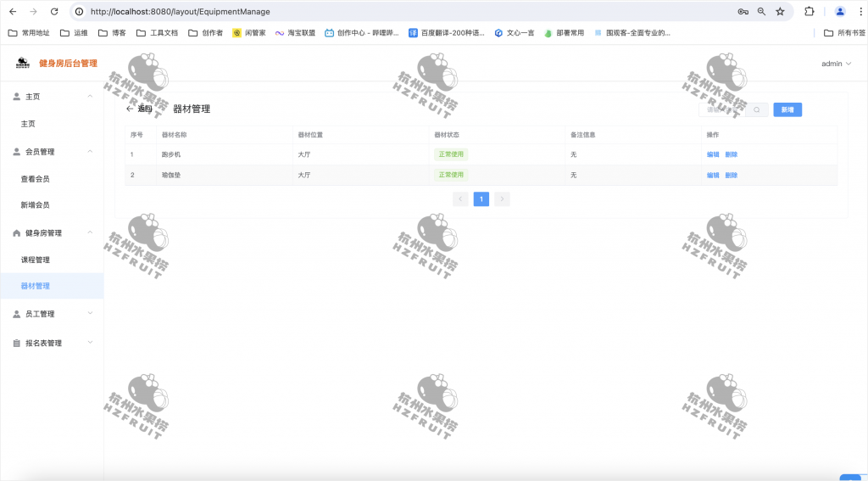Screen dimensions: 868x481
Task: Click the next page pagination arrow
Action: (x=502, y=199)
